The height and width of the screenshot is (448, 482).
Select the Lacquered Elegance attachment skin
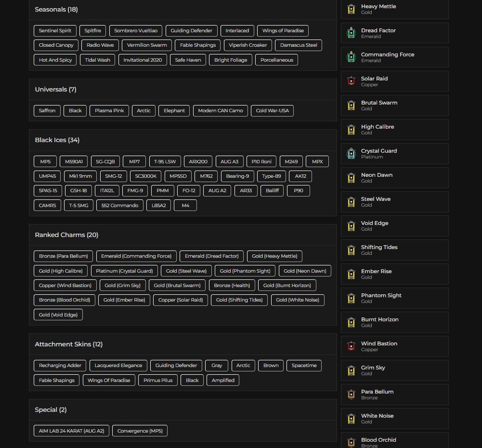[x=118, y=365]
